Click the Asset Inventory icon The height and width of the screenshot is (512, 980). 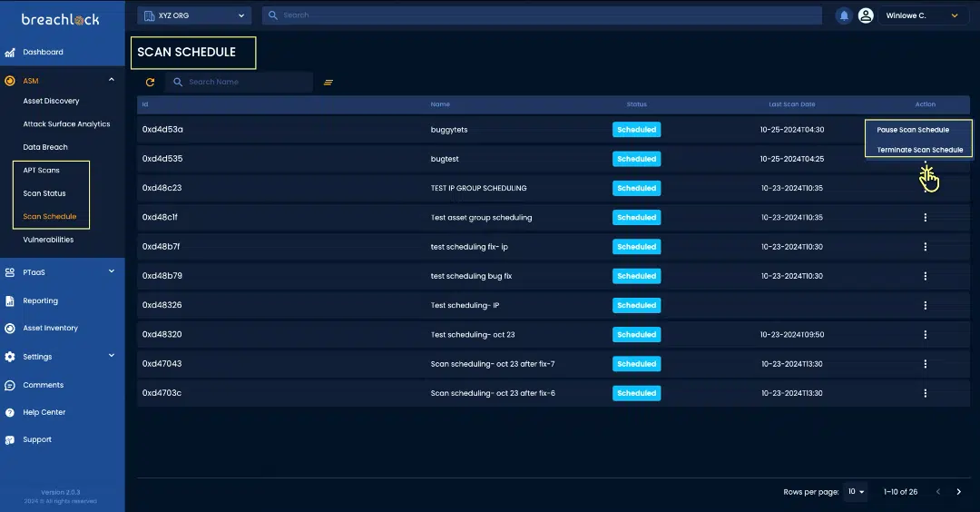pos(10,329)
